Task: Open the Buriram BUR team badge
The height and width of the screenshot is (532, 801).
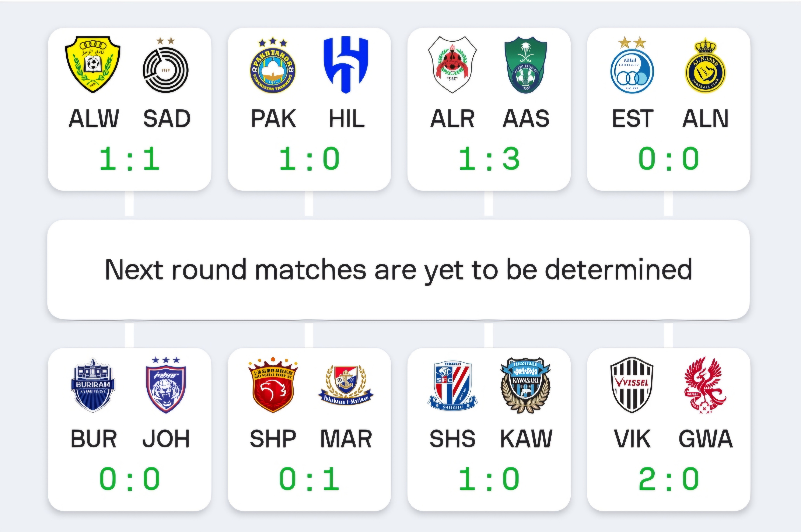Action: (x=93, y=385)
